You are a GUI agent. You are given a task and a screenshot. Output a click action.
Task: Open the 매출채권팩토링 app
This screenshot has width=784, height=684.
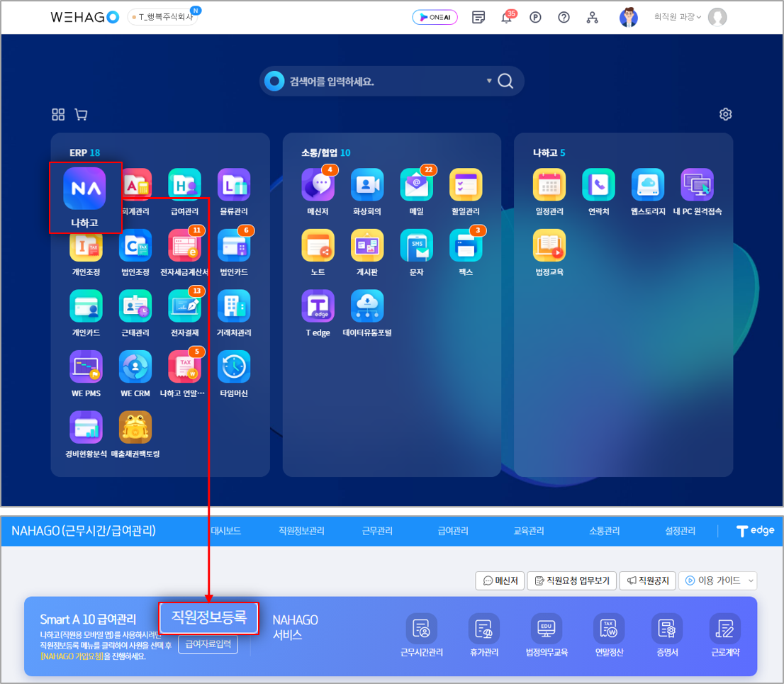[x=135, y=427]
